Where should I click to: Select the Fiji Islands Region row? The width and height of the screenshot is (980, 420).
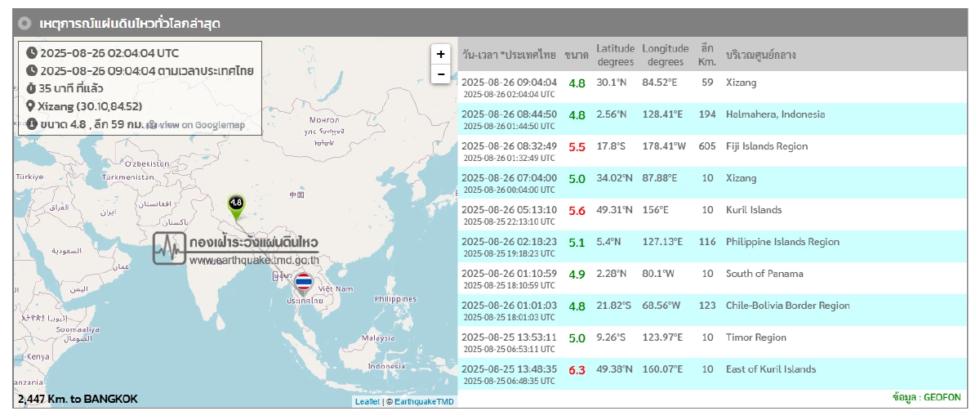pyautogui.click(x=712, y=150)
